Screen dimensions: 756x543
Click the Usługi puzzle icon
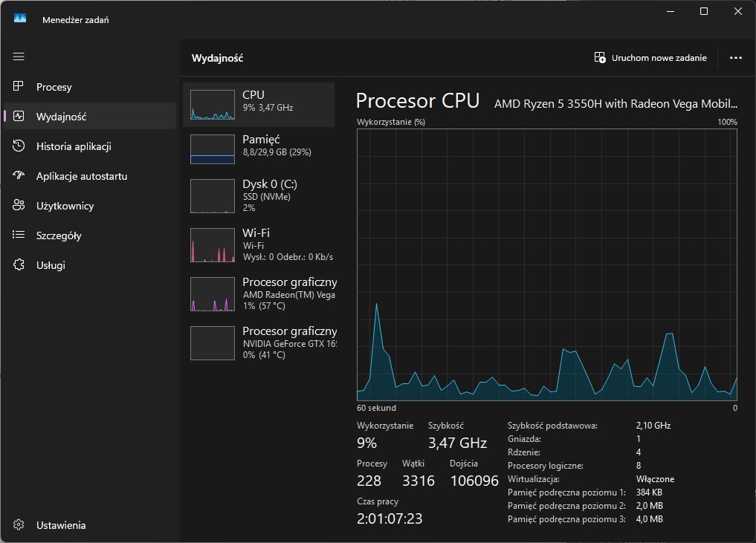pos(19,264)
